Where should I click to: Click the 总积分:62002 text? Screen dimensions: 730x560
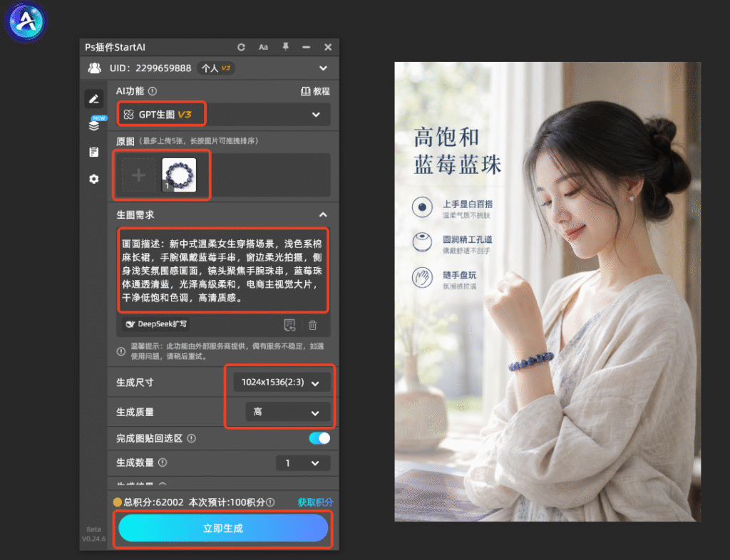click(x=154, y=502)
